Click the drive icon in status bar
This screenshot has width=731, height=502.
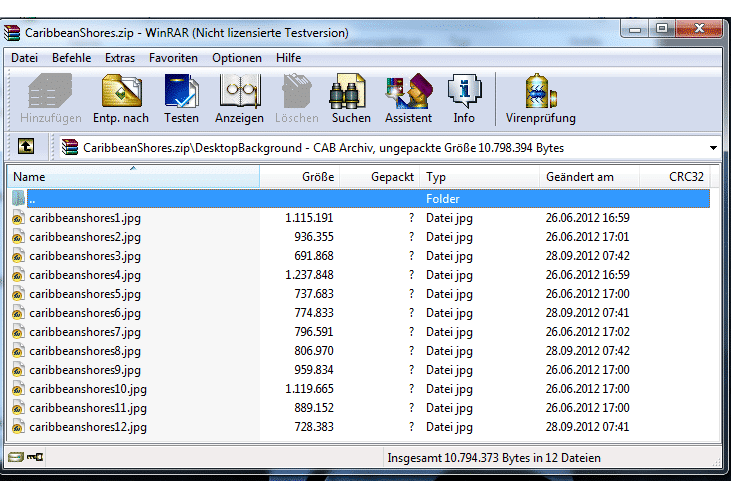(x=16, y=458)
